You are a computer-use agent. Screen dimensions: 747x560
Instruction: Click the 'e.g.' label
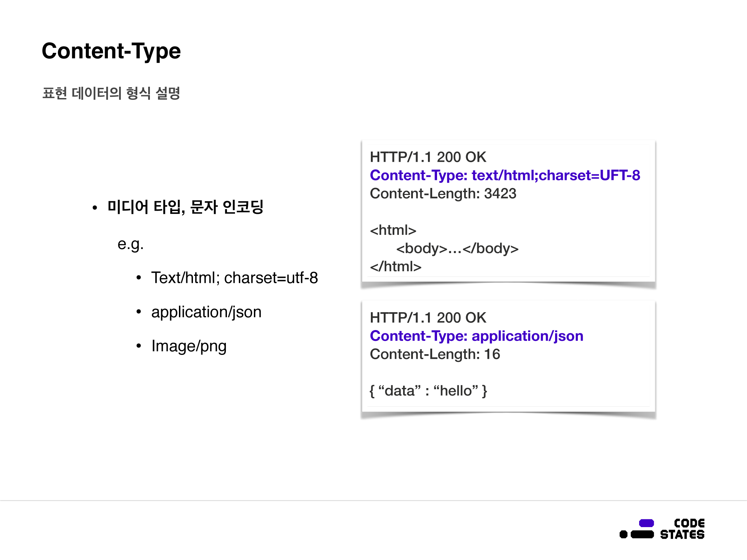(131, 244)
